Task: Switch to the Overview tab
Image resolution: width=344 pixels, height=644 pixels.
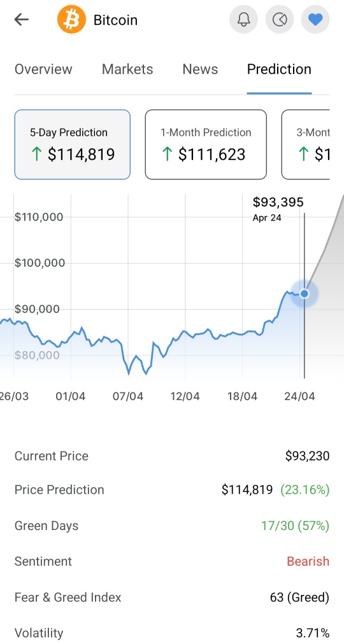Action: point(43,69)
